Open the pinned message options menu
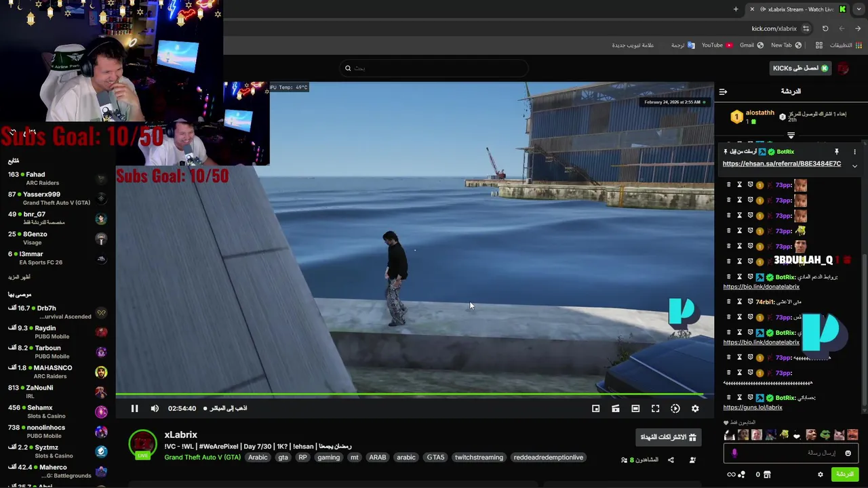Image resolution: width=868 pixels, height=488 pixels. (854, 152)
